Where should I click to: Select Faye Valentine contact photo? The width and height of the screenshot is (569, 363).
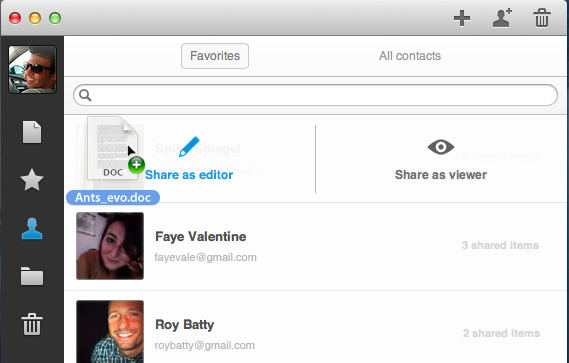coord(110,246)
